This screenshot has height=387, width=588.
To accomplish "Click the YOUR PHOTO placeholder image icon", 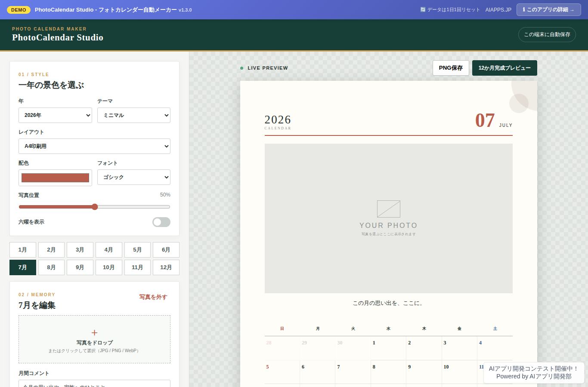I will point(389,209).
